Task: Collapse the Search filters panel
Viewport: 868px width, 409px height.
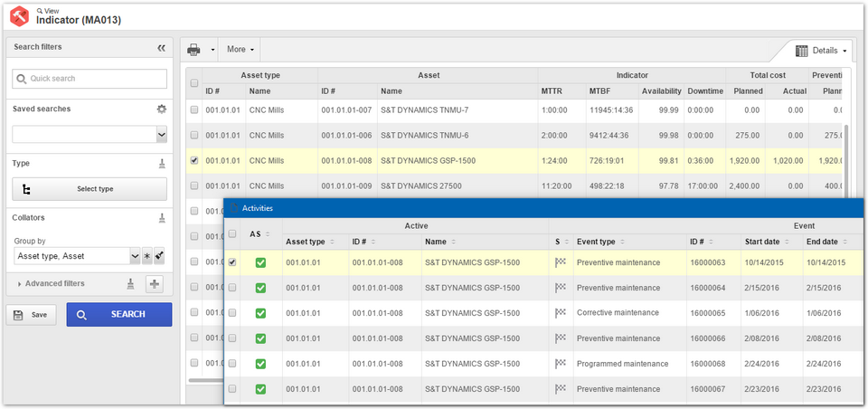Action: [x=161, y=48]
